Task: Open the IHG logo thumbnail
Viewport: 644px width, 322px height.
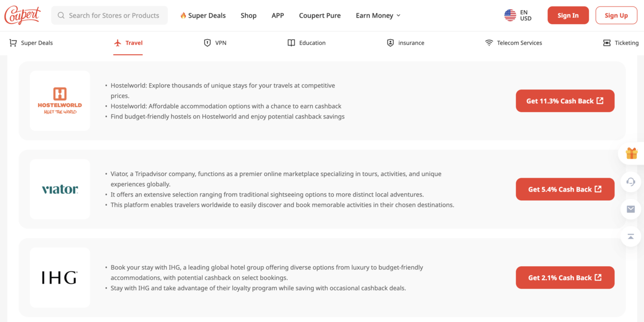Action: tap(60, 277)
